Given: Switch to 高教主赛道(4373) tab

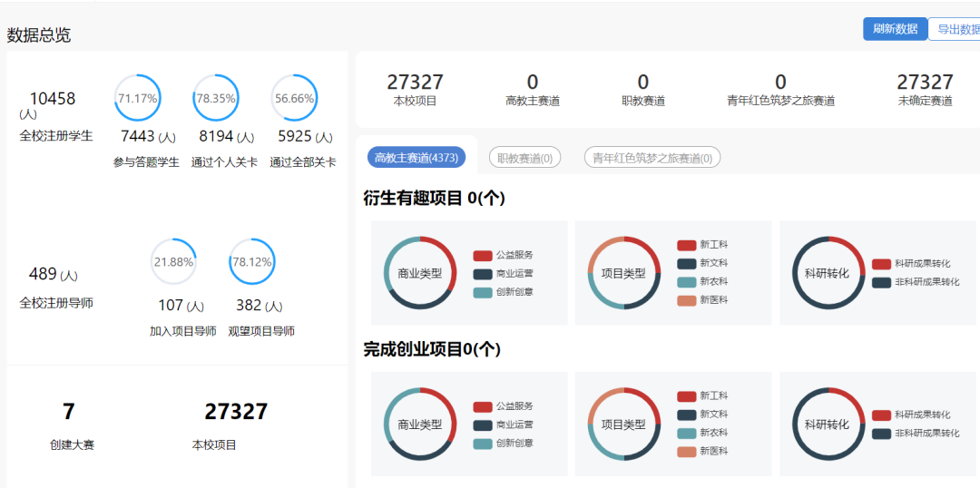Looking at the screenshot, I should 416,158.
